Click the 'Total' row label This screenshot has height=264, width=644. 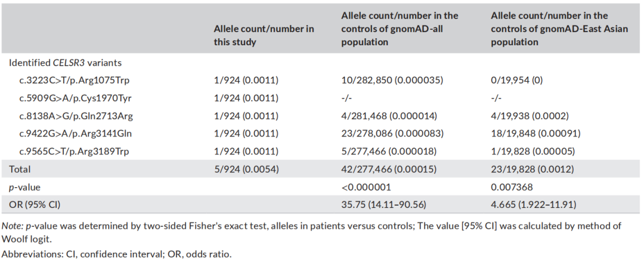20,170
